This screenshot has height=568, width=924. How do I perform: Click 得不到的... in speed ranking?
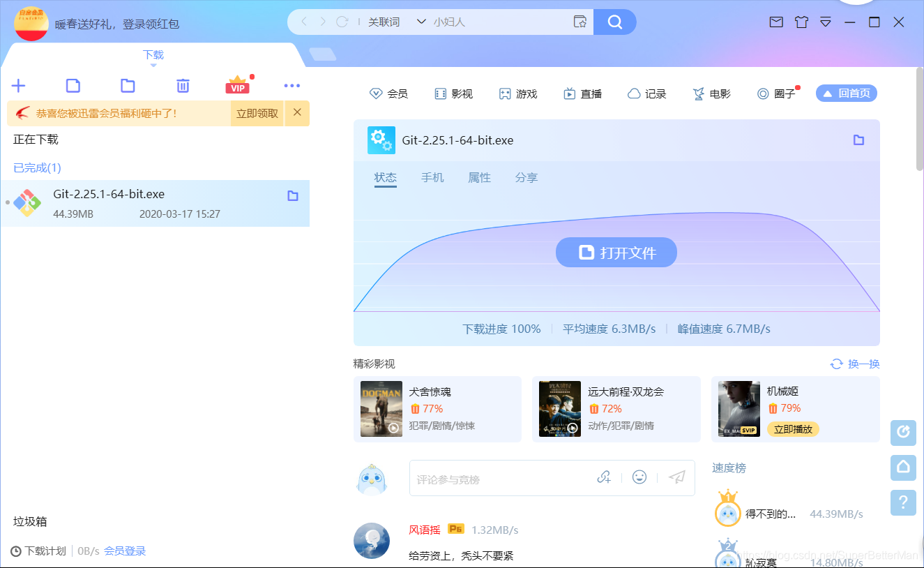771,514
